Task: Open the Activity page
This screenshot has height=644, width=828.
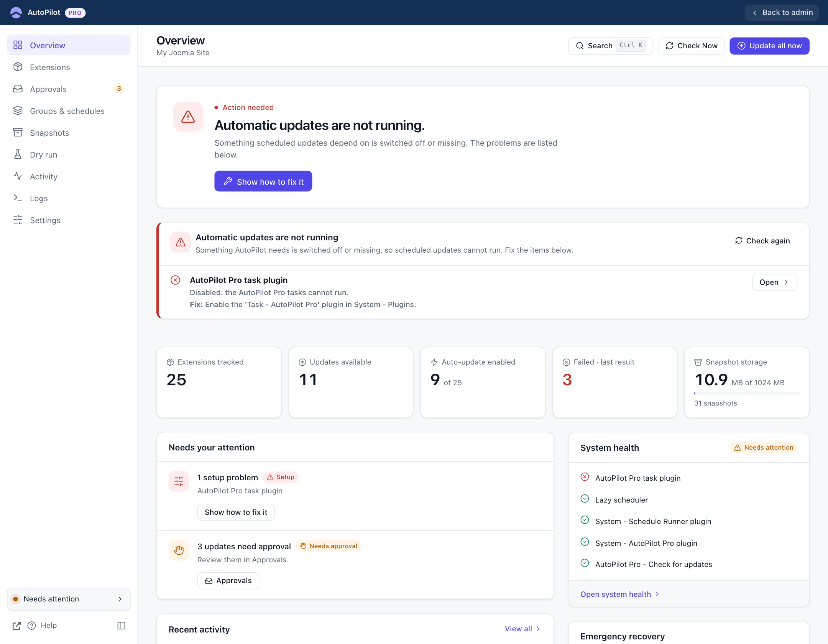Action: coord(69,176)
